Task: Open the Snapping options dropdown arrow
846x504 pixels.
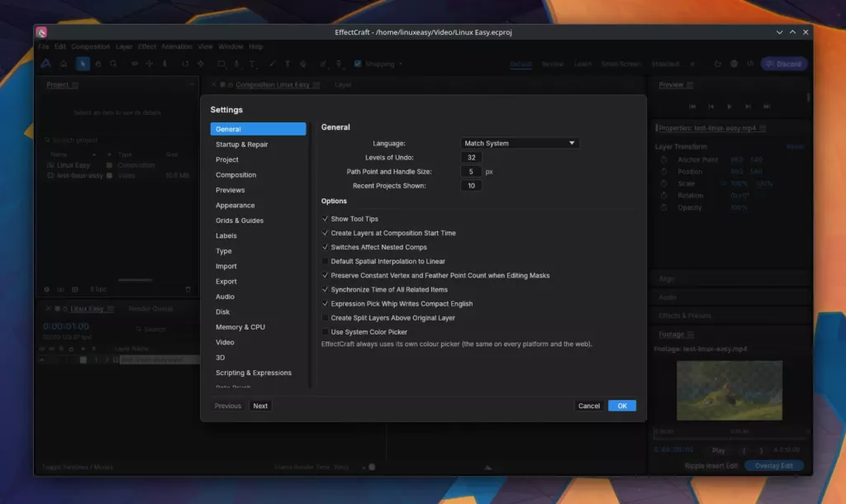Action: tap(401, 64)
